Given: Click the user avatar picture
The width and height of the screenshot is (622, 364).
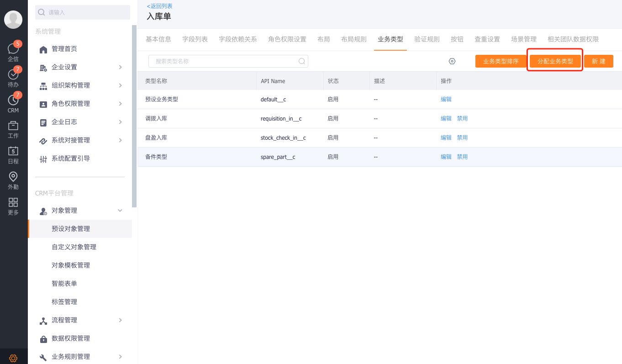Looking at the screenshot, I should [x=13, y=20].
